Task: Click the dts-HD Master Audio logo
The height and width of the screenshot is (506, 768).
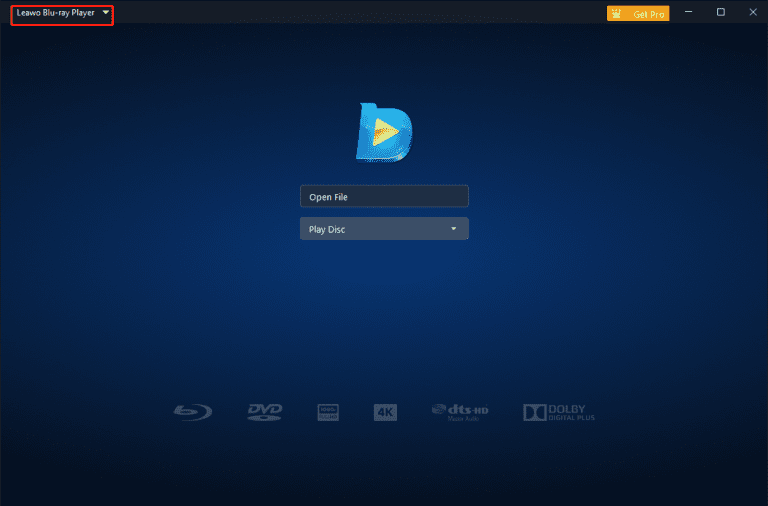Action: [x=459, y=411]
